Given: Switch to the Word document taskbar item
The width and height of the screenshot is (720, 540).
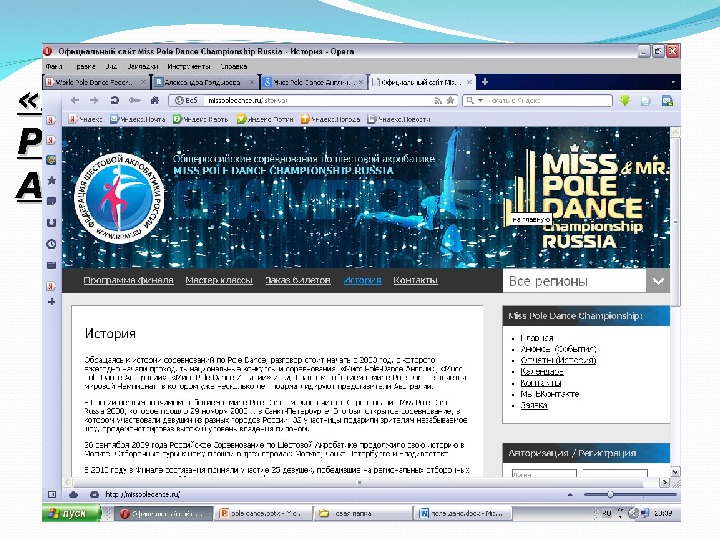Looking at the screenshot, I should (462, 513).
